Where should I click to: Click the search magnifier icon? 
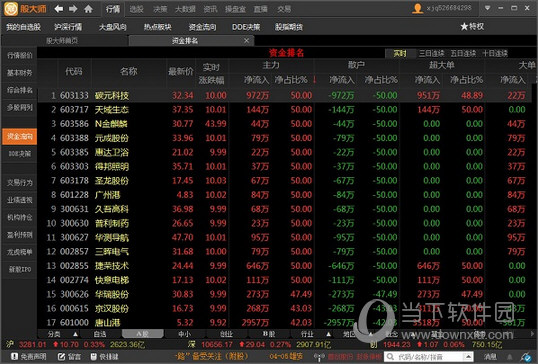pyautogui.click(x=390, y=357)
